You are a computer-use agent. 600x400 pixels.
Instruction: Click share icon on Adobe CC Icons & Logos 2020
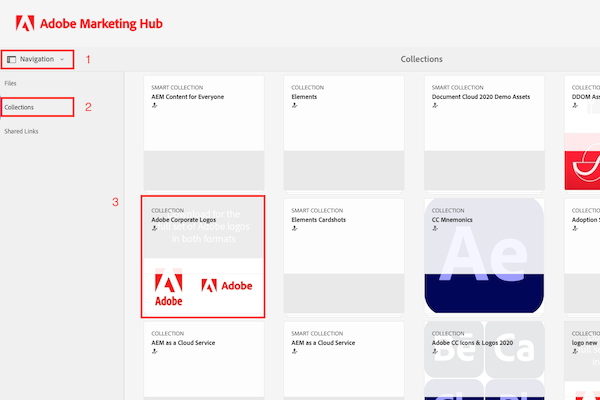tap(435, 351)
